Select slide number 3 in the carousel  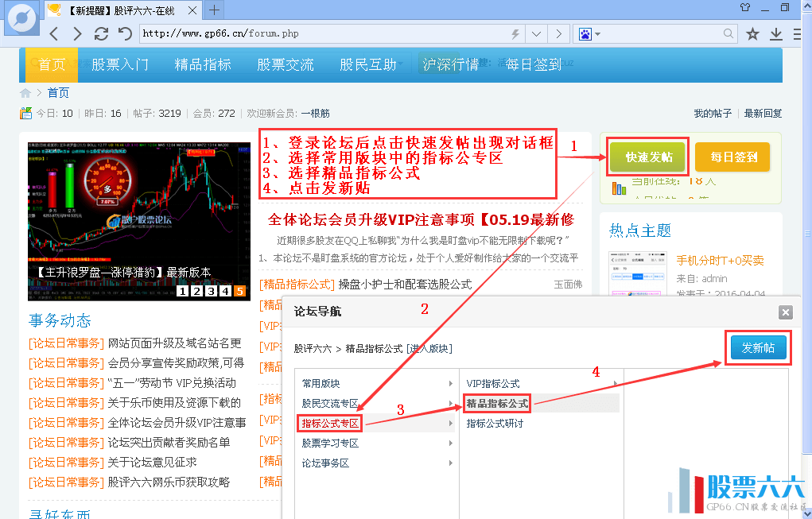pyautogui.click(x=211, y=292)
